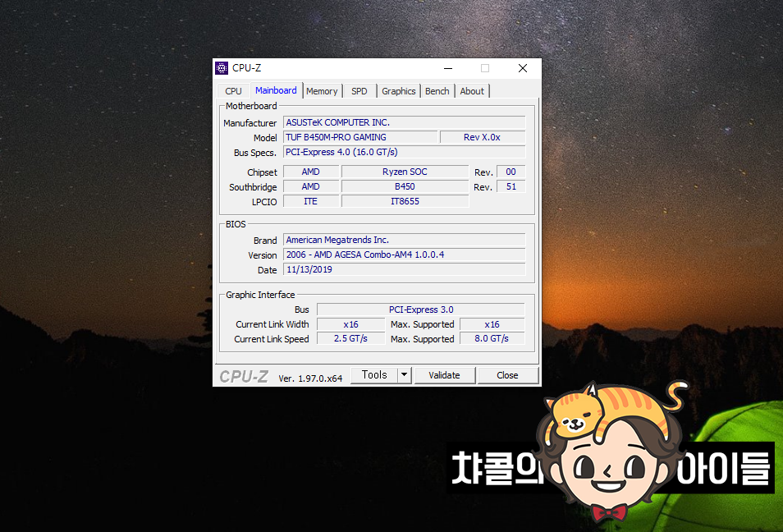
Task: Select the Mainboard tab
Action: coord(276,90)
